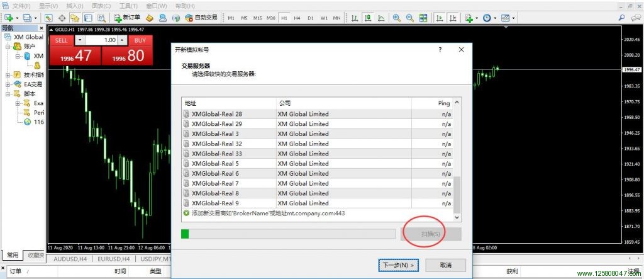Open the 帮助(H) menu
This screenshot has height=279, width=644.
click(185, 6)
